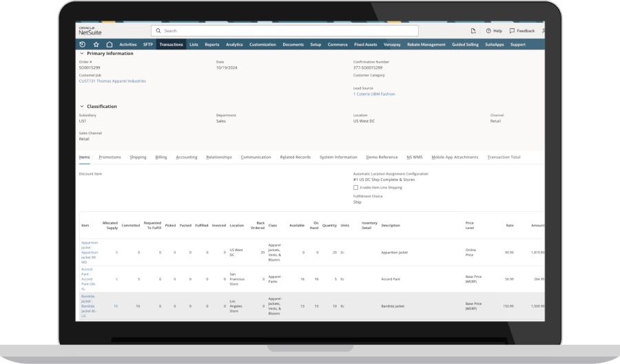620x364 pixels.
Task: Collapse the Primary Information section
Action: click(82, 53)
